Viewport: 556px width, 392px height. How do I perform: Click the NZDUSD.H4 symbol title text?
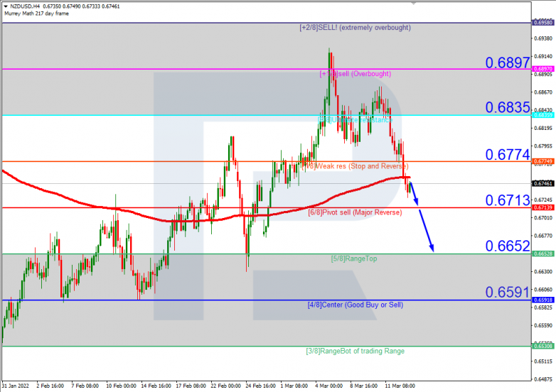(x=25, y=6)
